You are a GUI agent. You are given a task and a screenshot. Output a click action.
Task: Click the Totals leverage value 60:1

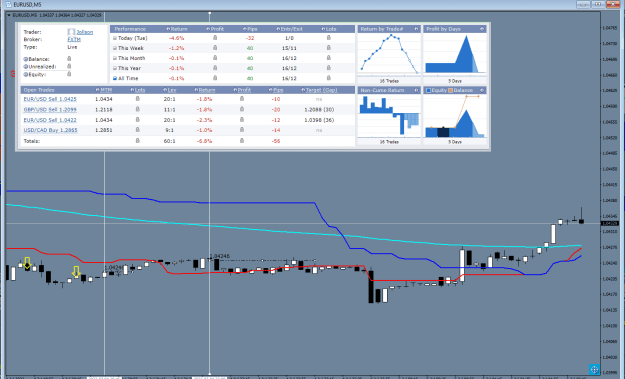(169, 141)
